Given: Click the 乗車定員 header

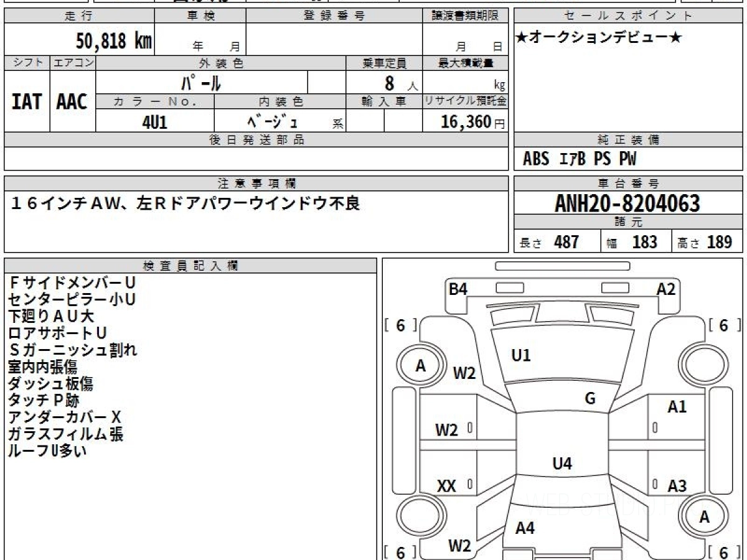Looking at the screenshot, I should coord(384,63).
